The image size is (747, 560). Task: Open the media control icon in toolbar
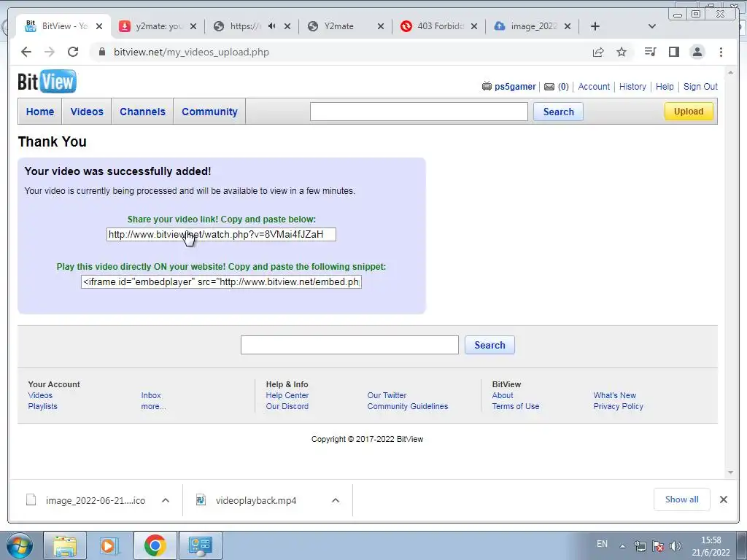click(650, 52)
